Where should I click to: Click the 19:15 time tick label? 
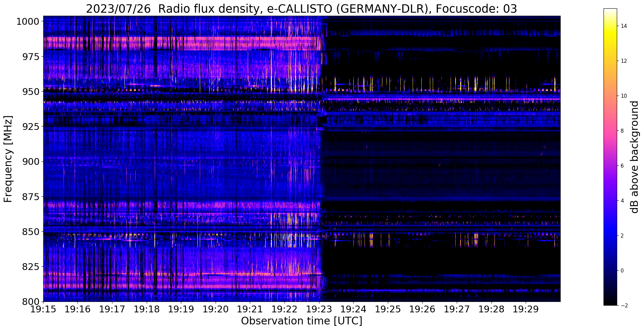43,309
